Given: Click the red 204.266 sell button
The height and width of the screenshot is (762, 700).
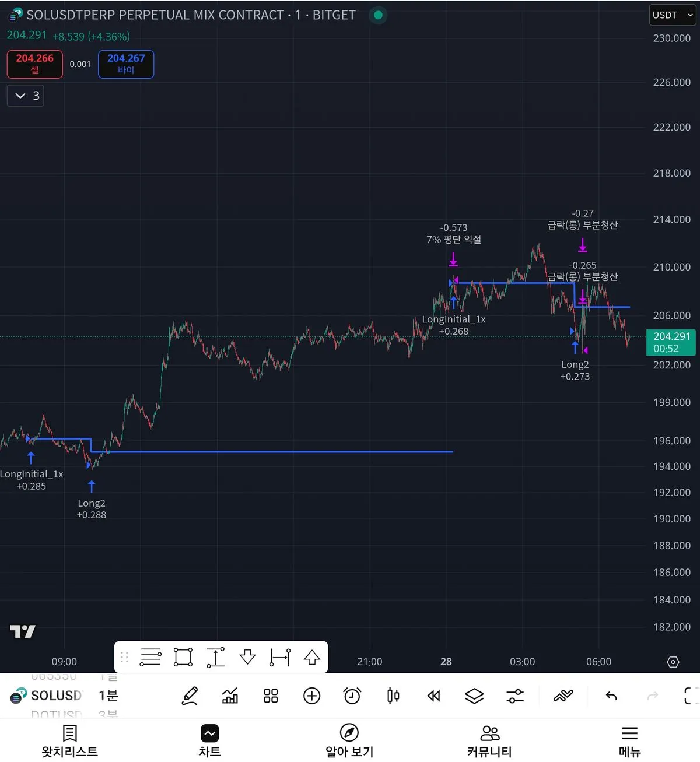Looking at the screenshot, I should [x=35, y=64].
